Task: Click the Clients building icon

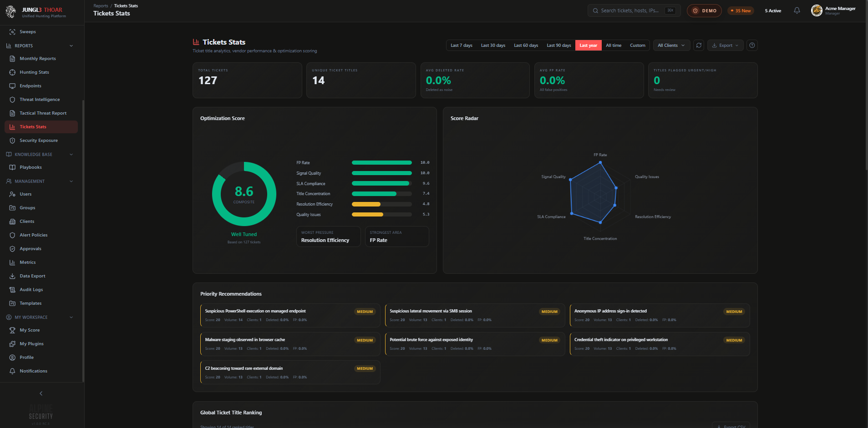Action: (12, 222)
